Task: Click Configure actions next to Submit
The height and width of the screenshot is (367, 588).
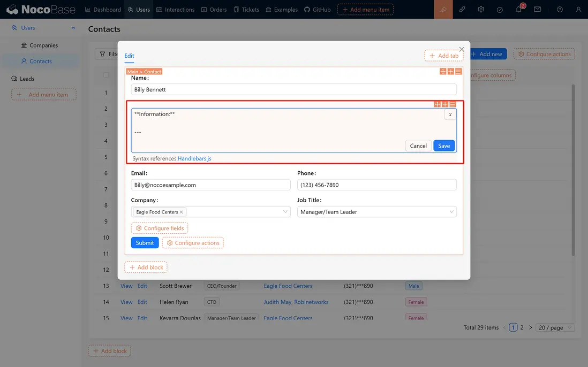Action: click(193, 243)
